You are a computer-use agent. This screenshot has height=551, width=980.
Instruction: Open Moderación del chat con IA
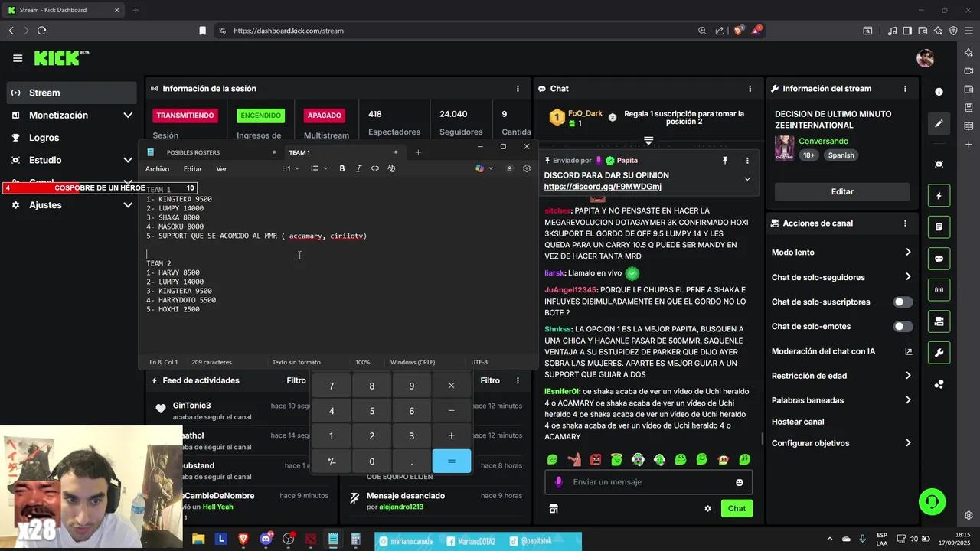coord(842,351)
